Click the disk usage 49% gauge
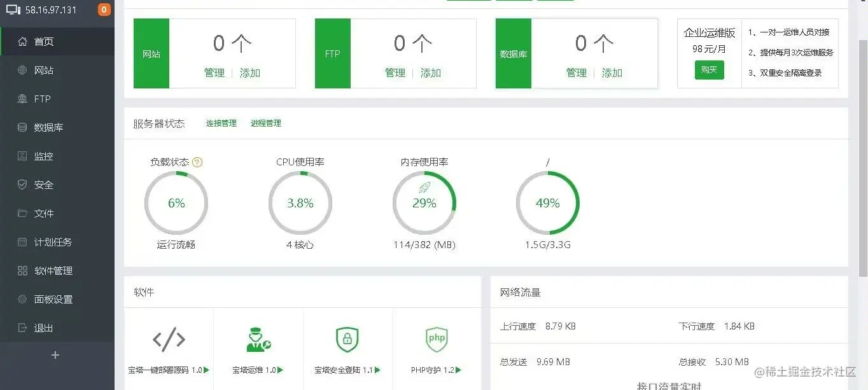The width and height of the screenshot is (868, 390). [x=548, y=203]
